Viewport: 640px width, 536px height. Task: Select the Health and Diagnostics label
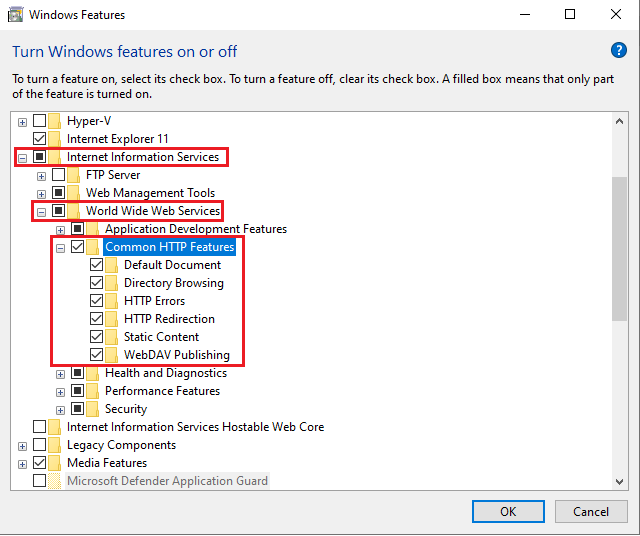tap(166, 373)
